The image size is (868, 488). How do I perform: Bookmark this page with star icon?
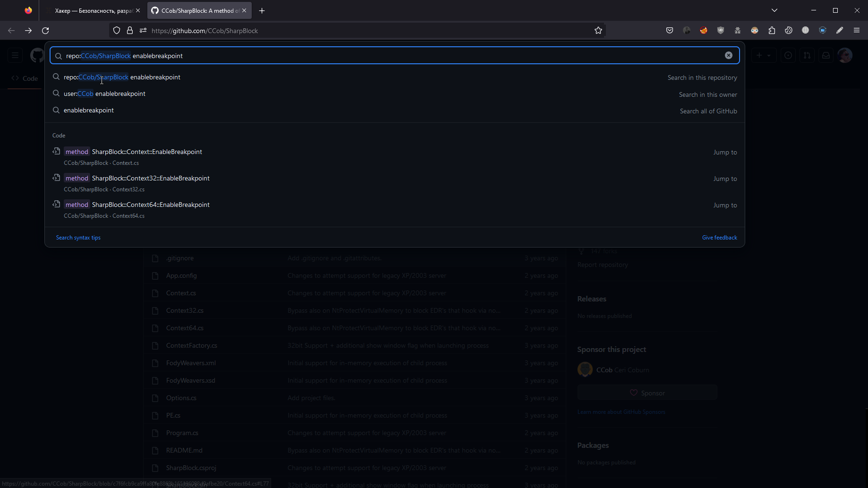[x=598, y=31]
